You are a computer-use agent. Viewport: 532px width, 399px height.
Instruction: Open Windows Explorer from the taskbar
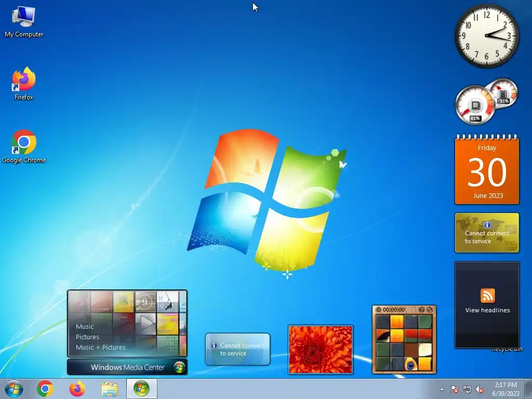pos(110,389)
